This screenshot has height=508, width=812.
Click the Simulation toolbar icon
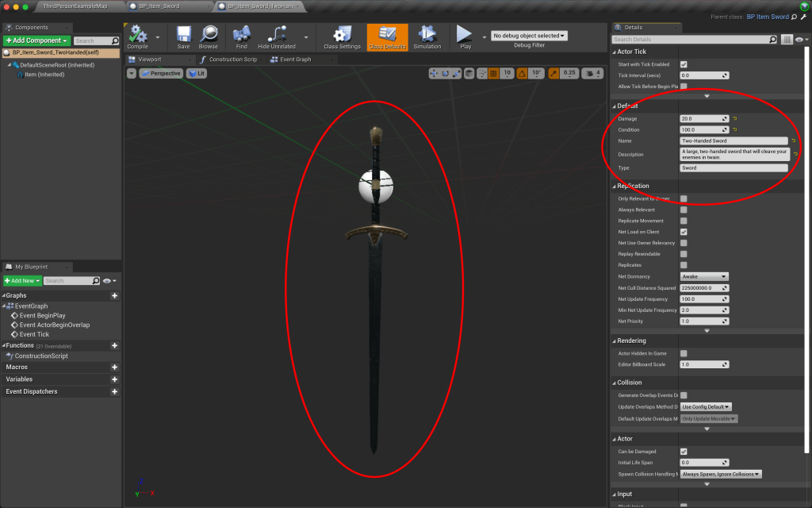coord(427,33)
